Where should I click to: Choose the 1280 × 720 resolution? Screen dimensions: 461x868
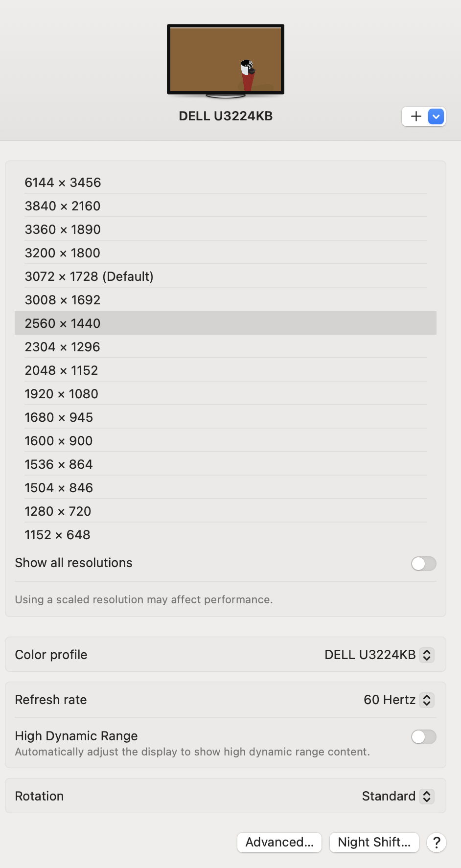click(x=226, y=511)
